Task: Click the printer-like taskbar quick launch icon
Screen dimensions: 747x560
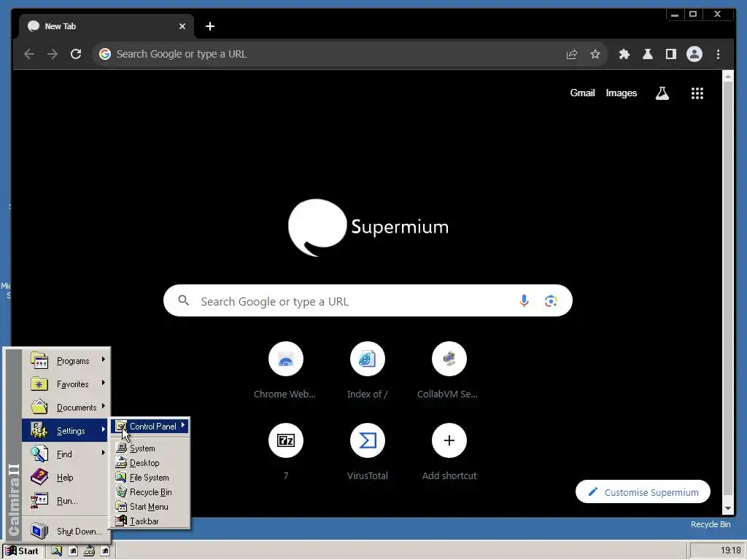Action: pyautogui.click(x=89, y=551)
